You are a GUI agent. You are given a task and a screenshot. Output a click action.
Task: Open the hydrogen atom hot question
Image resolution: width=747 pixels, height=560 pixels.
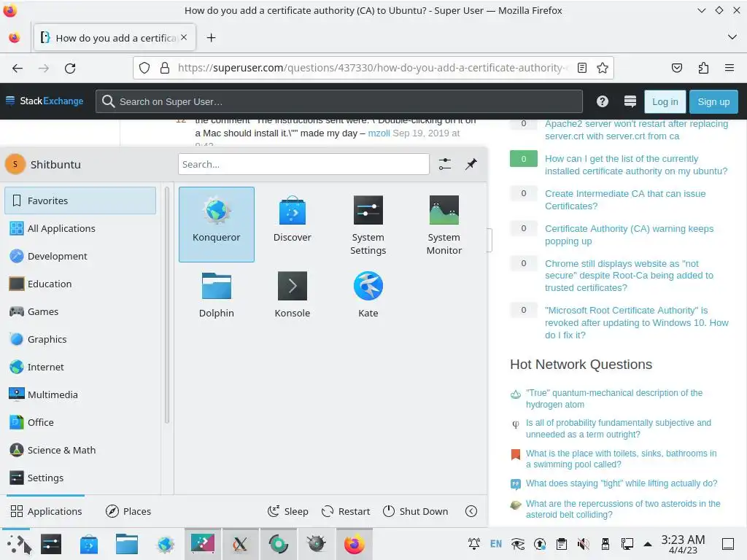coord(614,399)
